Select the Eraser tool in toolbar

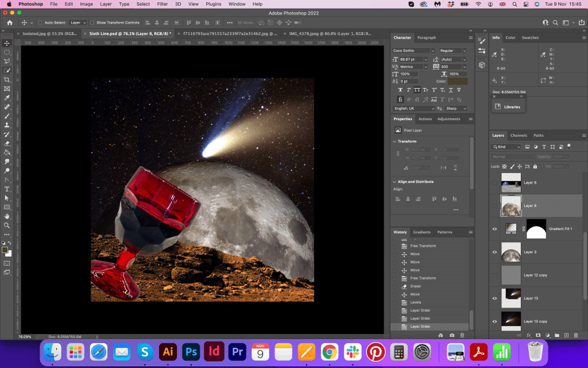[x=7, y=143]
